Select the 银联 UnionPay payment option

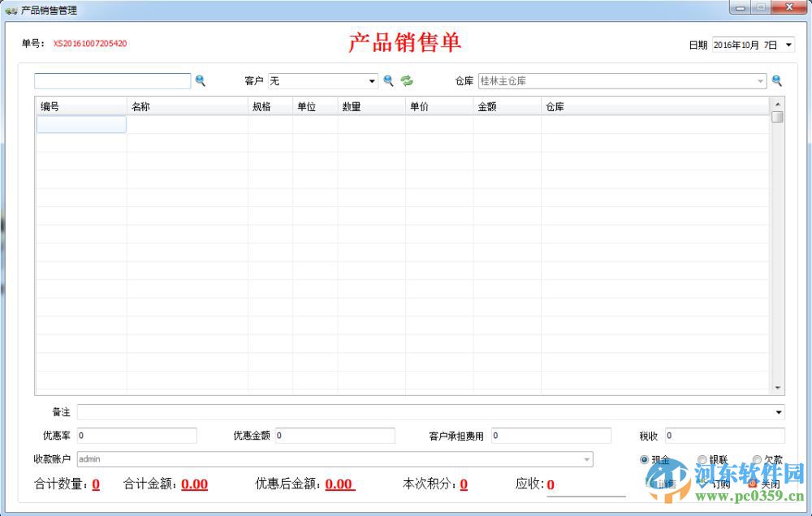point(706,458)
